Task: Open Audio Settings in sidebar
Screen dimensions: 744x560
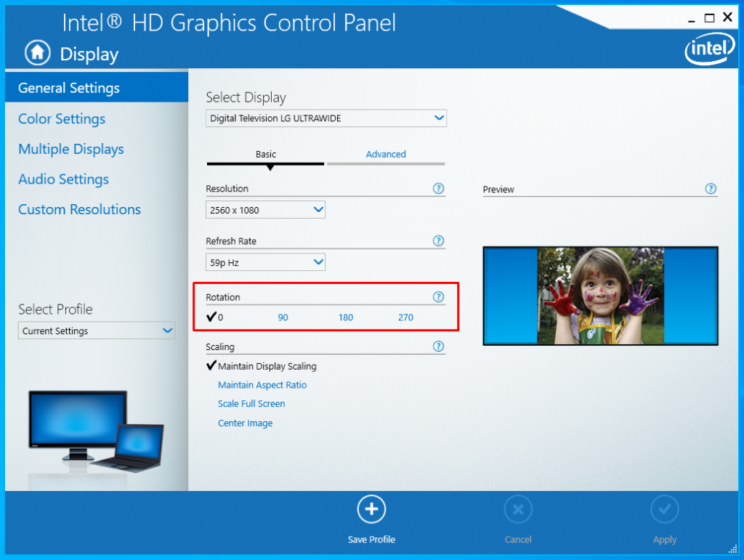Action: [x=64, y=179]
